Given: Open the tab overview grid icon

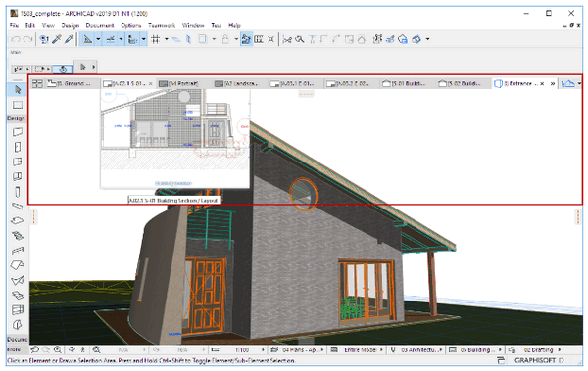Looking at the screenshot, I should (37, 83).
